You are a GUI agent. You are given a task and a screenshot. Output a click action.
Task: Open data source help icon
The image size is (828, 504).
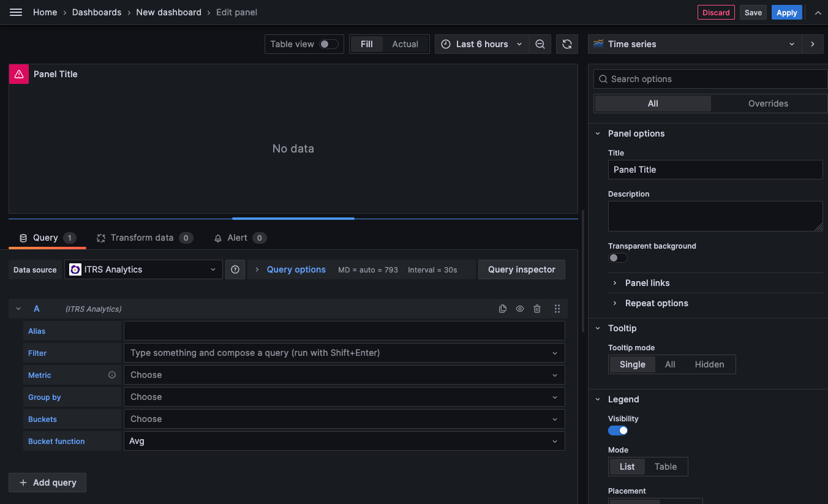[235, 269]
